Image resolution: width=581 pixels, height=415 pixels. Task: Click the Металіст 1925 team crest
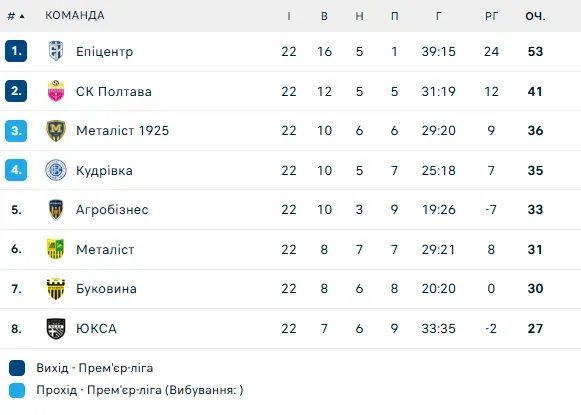[x=56, y=131]
